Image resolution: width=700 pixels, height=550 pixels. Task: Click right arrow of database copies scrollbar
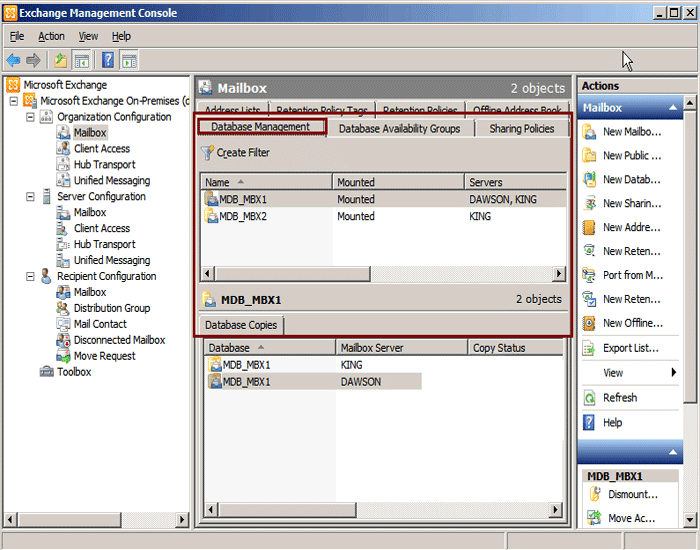555,509
